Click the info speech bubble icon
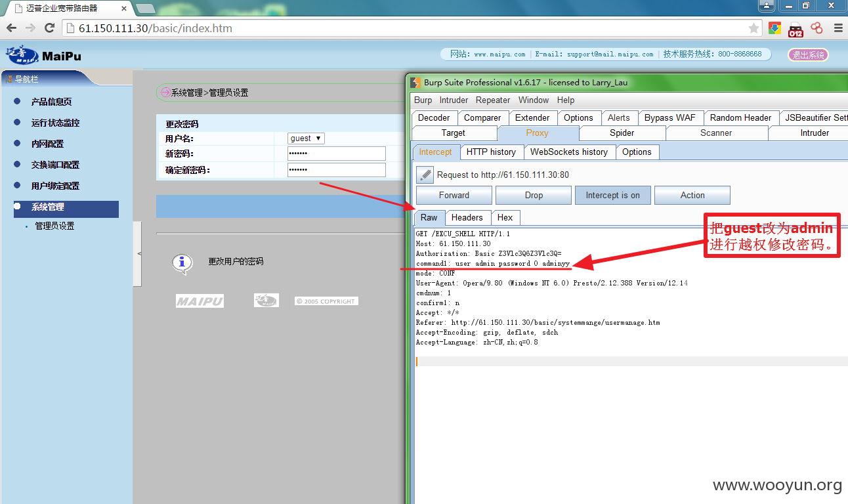 click(x=182, y=263)
